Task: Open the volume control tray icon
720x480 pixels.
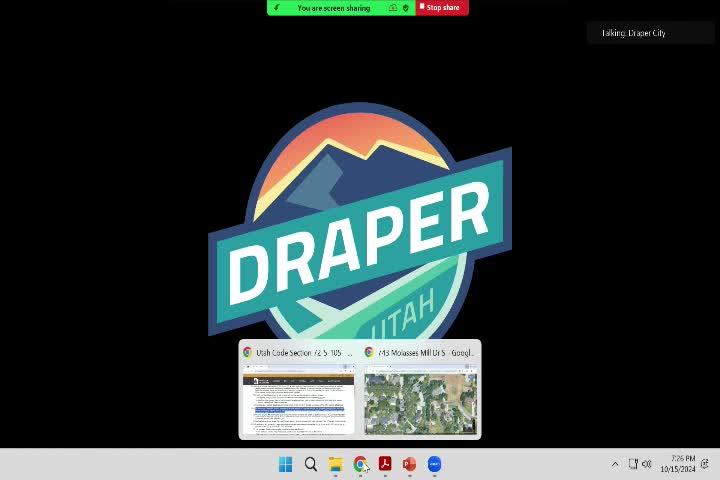Action: pos(647,464)
